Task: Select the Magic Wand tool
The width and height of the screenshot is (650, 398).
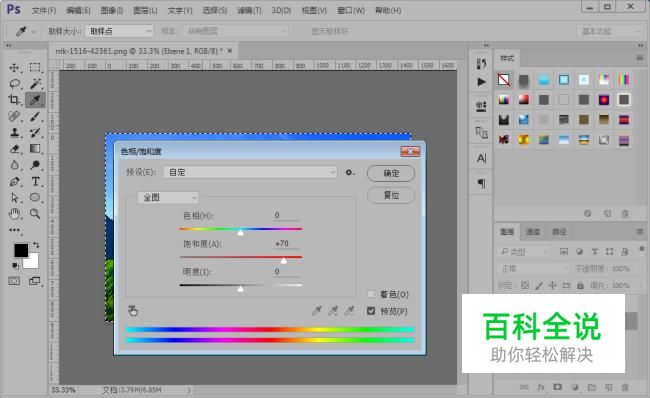Action: coord(35,84)
